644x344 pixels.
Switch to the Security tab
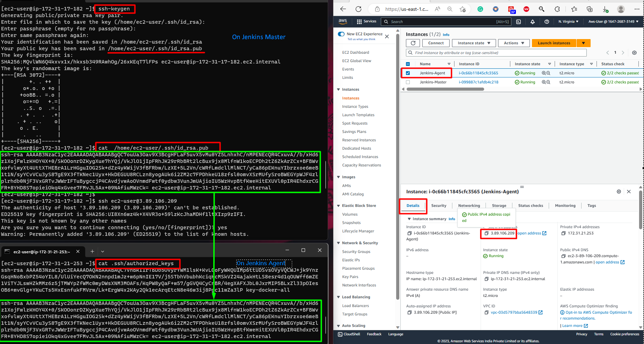coord(439,205)
